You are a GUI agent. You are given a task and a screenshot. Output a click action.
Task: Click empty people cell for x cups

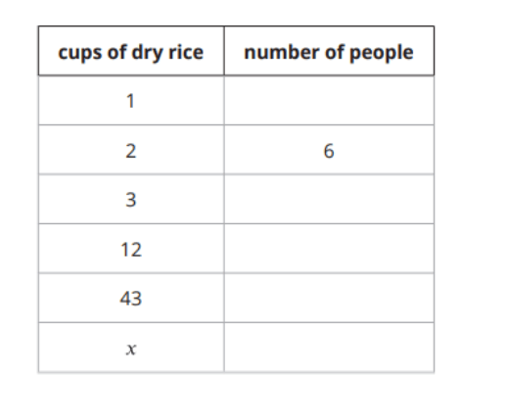pos(329,348)
